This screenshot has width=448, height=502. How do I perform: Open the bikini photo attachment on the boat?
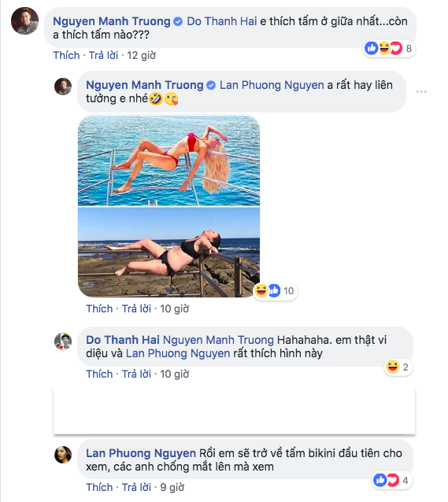pyautogui.click(x=168, y=161)
